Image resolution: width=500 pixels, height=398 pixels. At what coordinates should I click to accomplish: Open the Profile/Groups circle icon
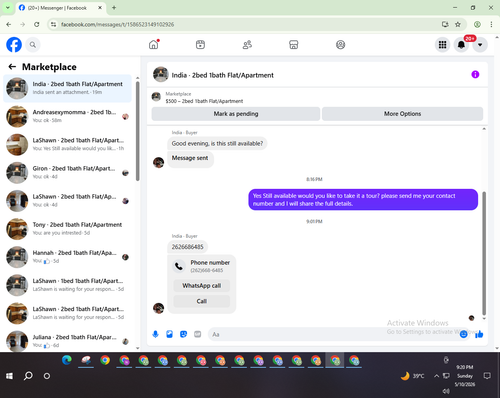point(340,45)
